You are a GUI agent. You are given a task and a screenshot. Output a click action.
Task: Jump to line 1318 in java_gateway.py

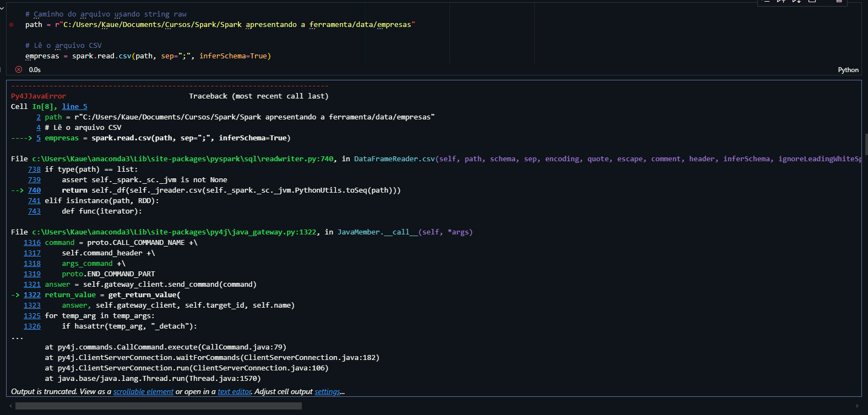tap(32, 264)
